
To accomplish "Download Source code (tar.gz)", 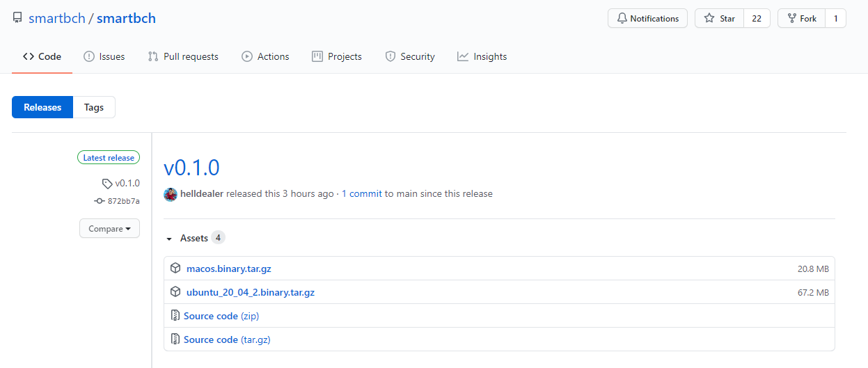I will (x=227, y=339).
